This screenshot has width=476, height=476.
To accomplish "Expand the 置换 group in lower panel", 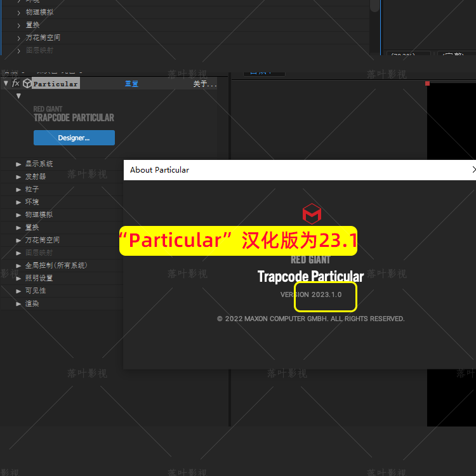I will 18,228.
